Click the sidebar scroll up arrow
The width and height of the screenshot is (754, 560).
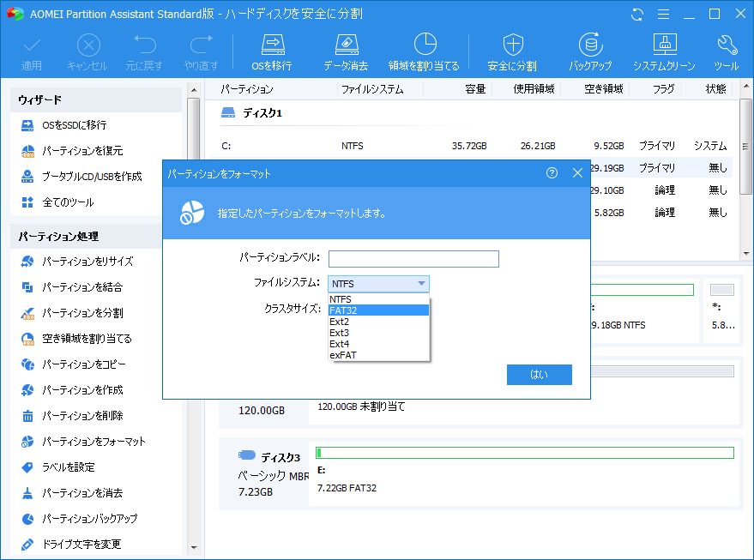194,90
